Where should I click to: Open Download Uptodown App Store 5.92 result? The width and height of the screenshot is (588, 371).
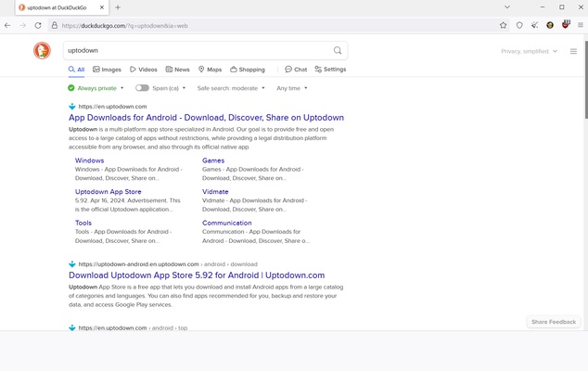(197, 275)
